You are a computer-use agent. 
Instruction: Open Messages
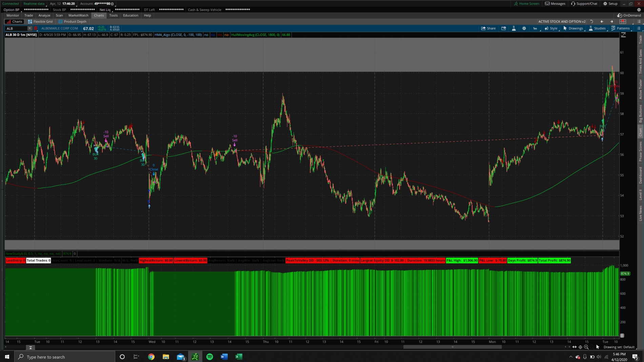(555, 4)
